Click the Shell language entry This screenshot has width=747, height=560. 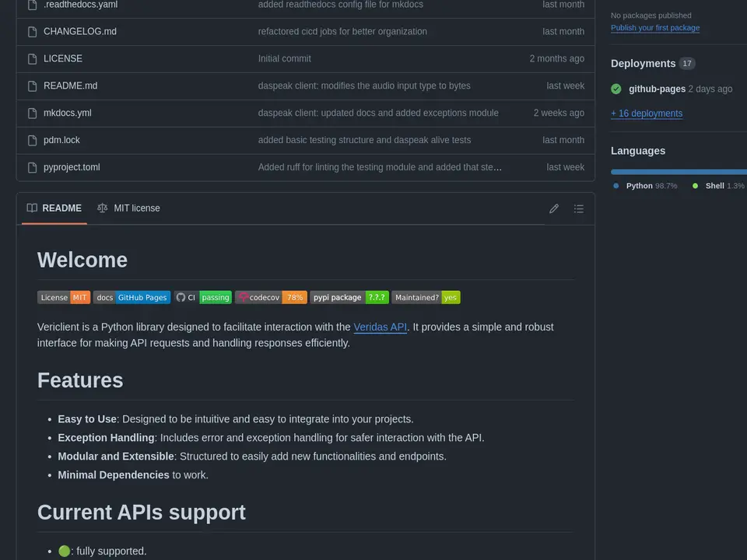tap(718, 186)
